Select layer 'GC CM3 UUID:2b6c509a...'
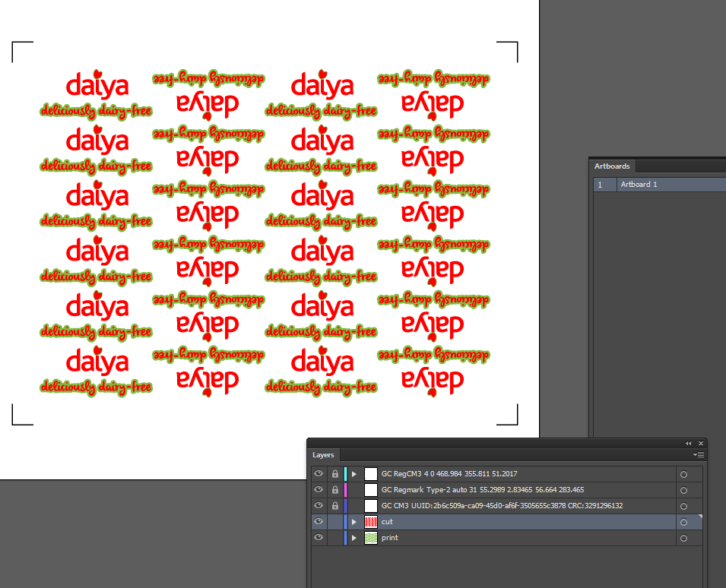The width and height of the screenshot is (726, 588). [502, 506]
